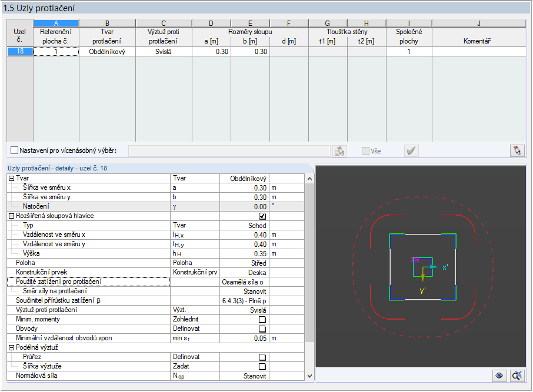Select Šířka ve směru y row
Screen dimensions: 533x392
tap(155, 197)
